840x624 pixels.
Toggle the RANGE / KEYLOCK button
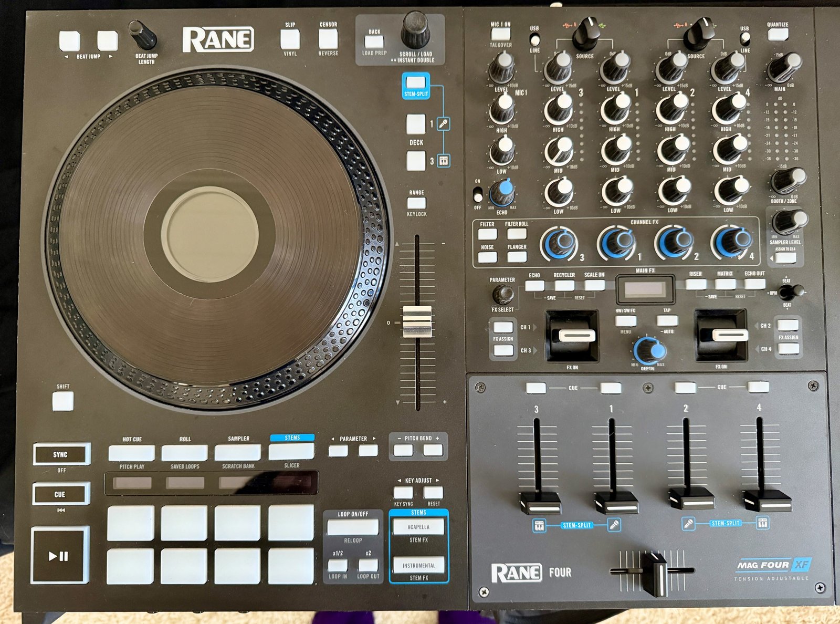point(416,203)
